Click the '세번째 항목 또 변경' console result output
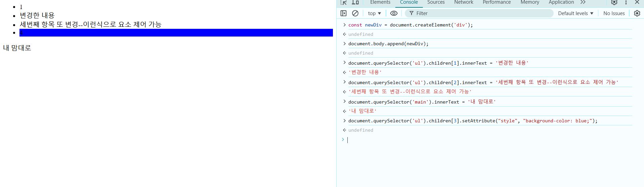 click(410, 92)
